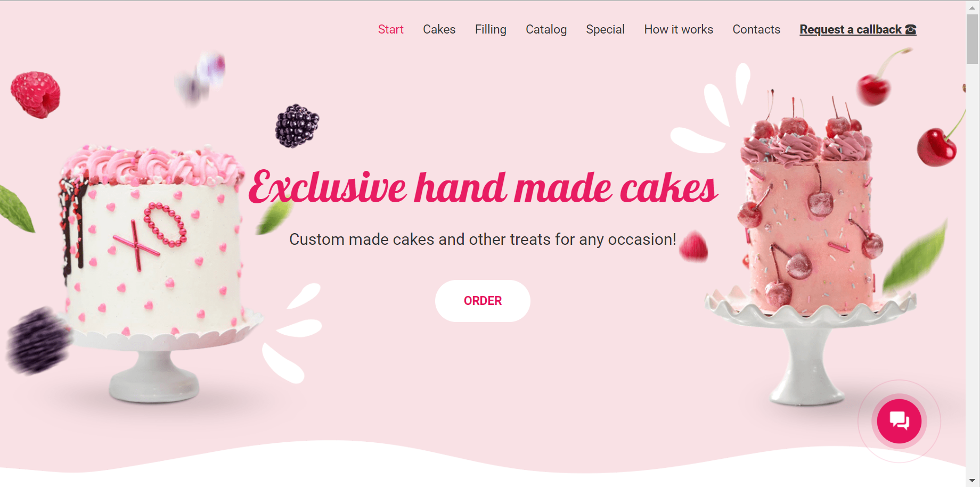
Task: Select the Start menu item
Action: point(390,30)
